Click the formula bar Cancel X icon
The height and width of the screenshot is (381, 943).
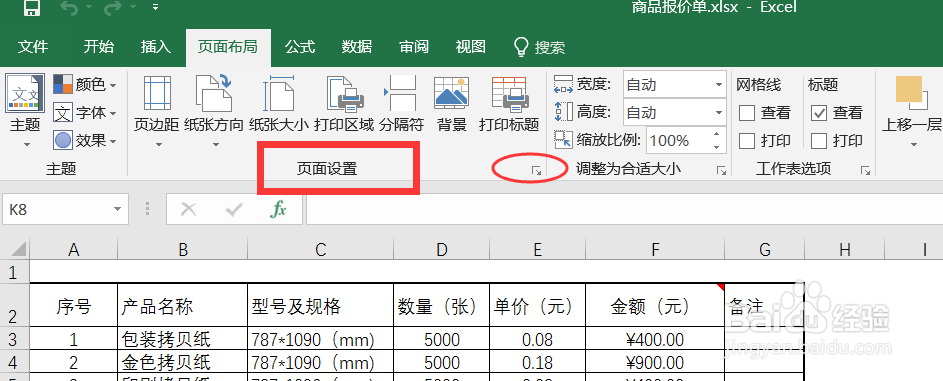coord(188,209)
